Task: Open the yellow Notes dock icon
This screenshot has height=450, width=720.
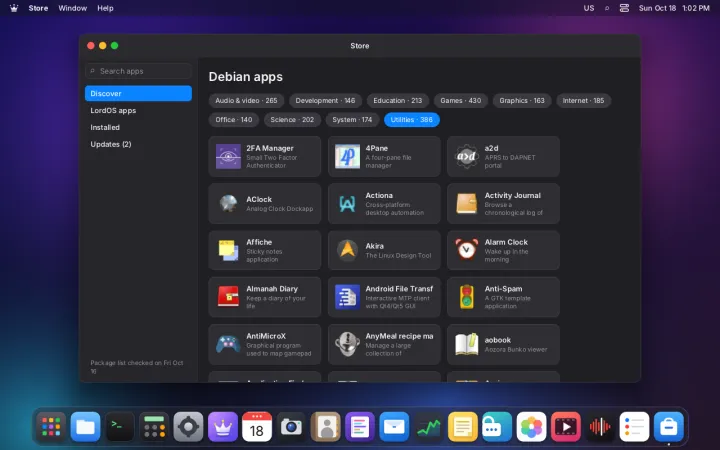Action: (x=462, y=427)
